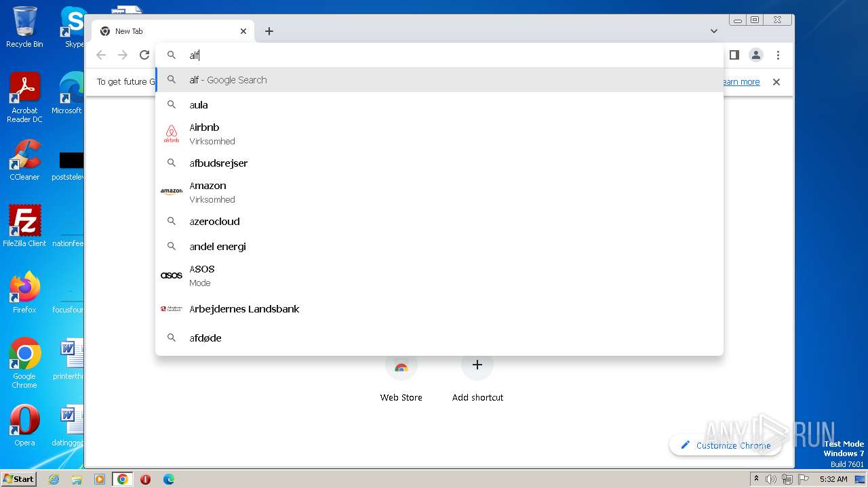Choose Arbejdernes Landsbank suggestion
868x488 pixels.
coord(439,309)
